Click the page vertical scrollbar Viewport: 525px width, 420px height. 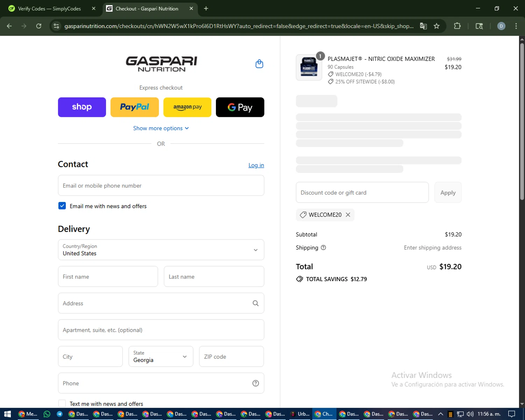[522, 121]
